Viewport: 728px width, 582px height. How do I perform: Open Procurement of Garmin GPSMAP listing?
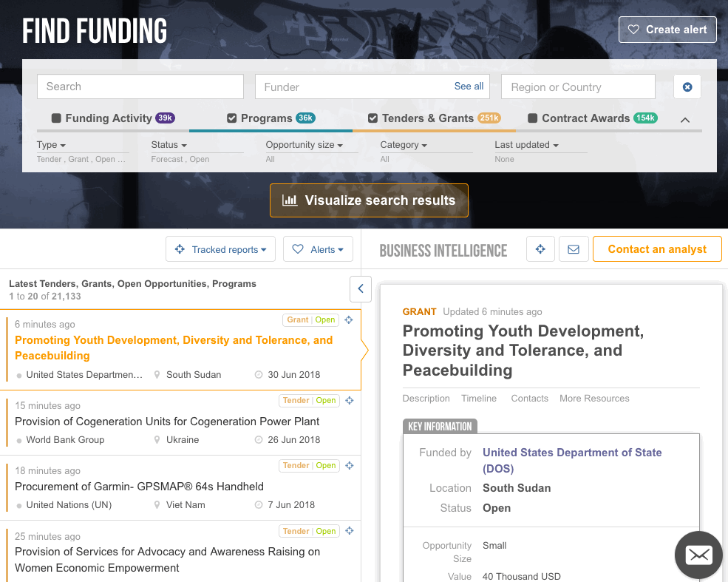click(x=139, y=487)
